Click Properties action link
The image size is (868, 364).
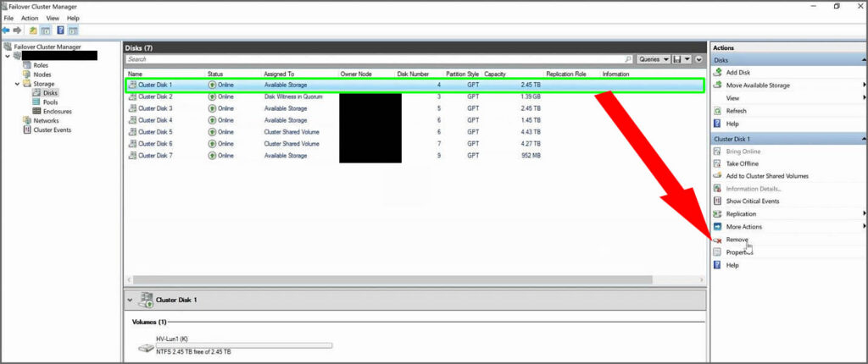739,252
